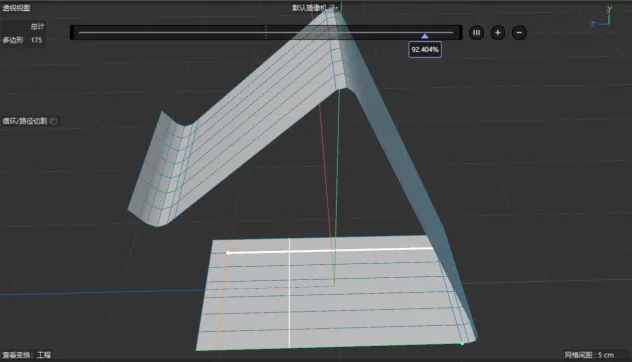Click the dotted center marker on slider
Viewport: 632px width, 362px height.
pyautogui.click(x=266, y=32)
